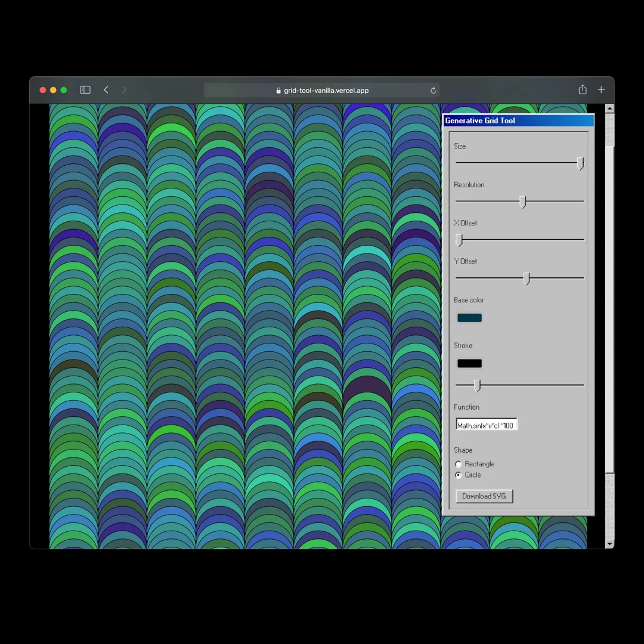Screen dimensions: 644x644
Task: Select the Circle shape radio button
Action: pos(459,475)
